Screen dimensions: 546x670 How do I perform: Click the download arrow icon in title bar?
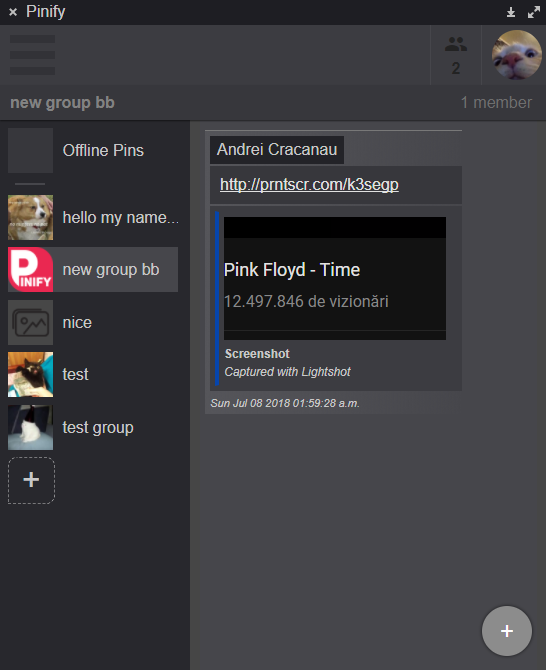(511, 12)
